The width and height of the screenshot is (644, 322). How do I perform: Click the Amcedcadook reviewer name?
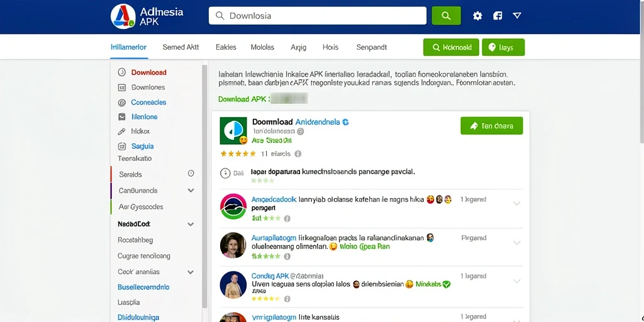[274, 199]
